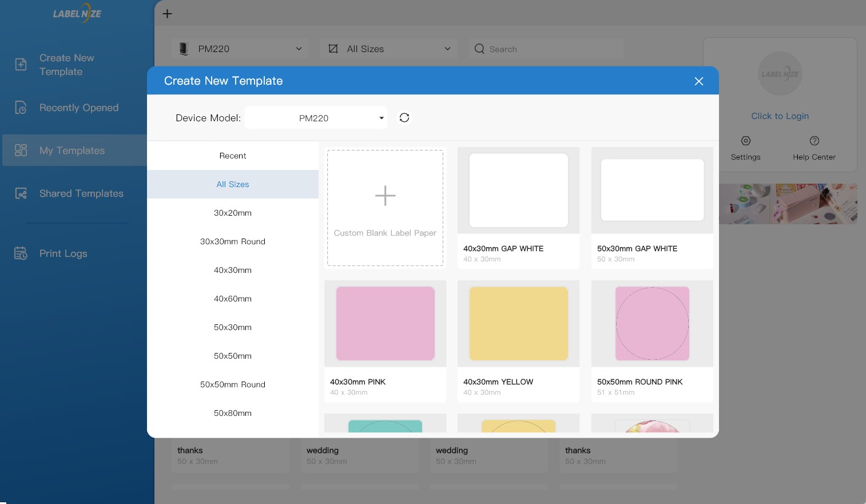
Task: Choose the 30x20mm size filter
Action: [233, 213]
